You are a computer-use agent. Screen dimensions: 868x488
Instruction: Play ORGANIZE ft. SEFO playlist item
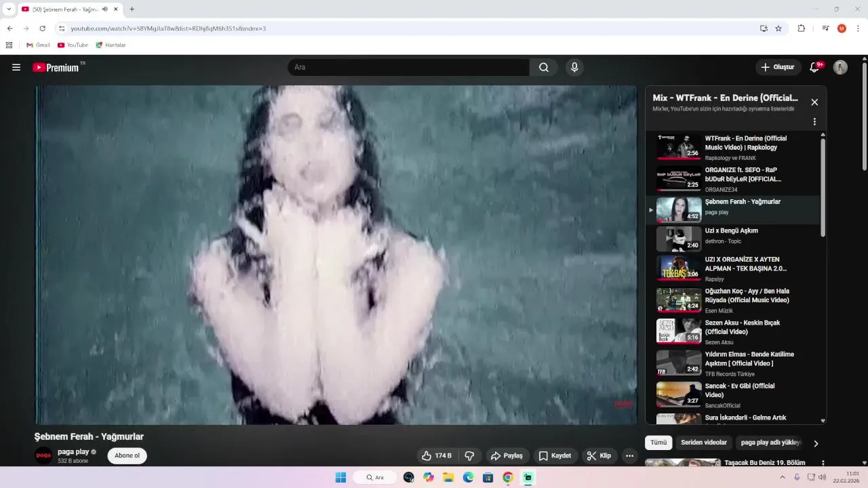pos(732,179)
